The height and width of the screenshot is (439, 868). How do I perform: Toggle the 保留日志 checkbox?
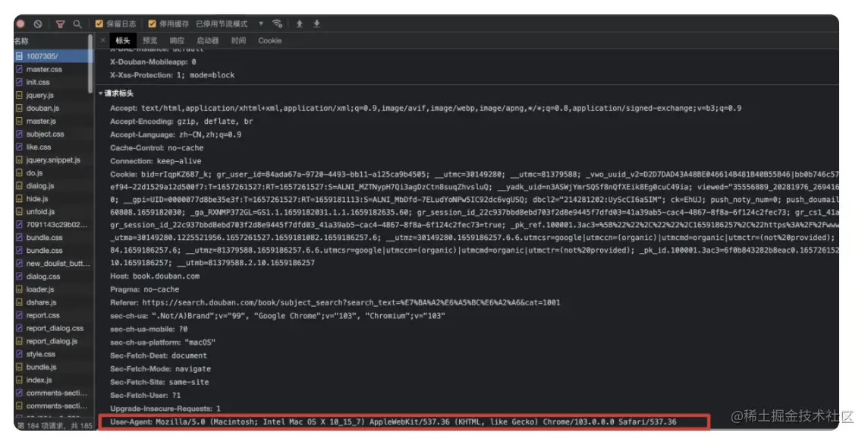tap(99, 24)
